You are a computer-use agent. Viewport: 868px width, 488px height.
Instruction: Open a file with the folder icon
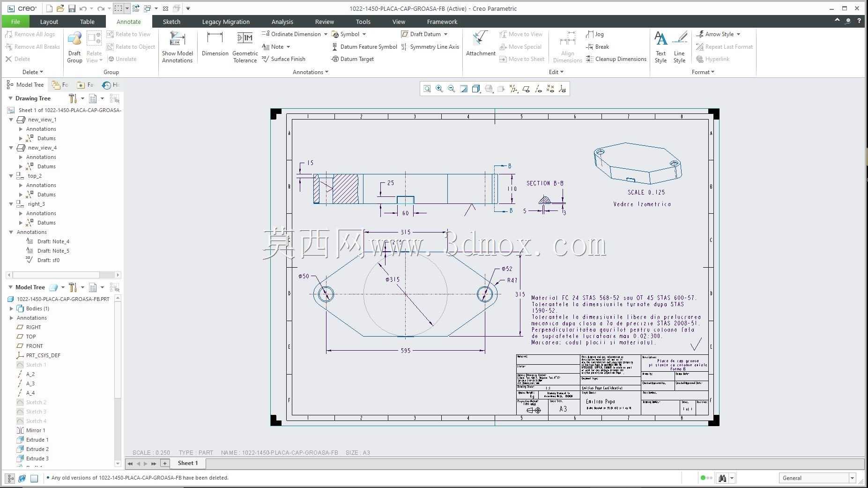pos(60,8)
